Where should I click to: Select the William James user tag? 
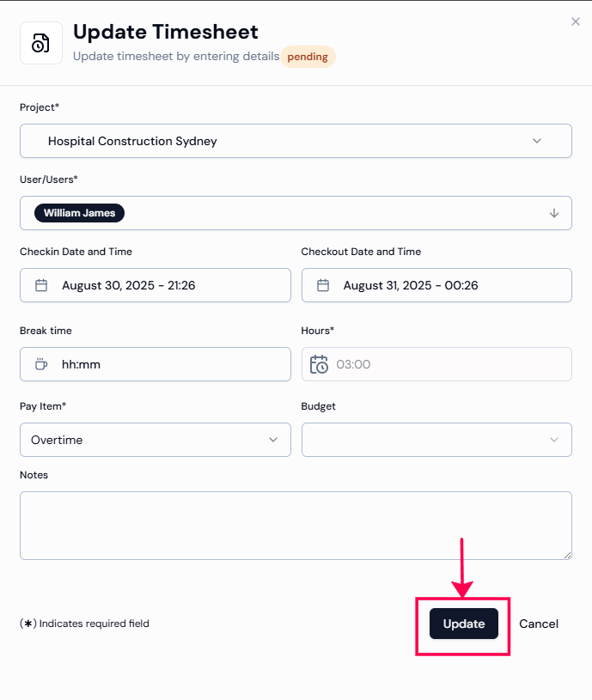tap(79, 213)
